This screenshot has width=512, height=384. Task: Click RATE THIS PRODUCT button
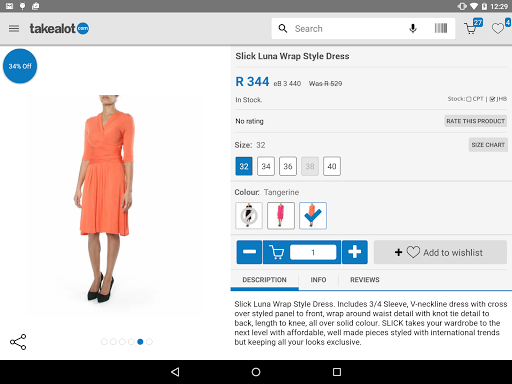click(476, 121)
